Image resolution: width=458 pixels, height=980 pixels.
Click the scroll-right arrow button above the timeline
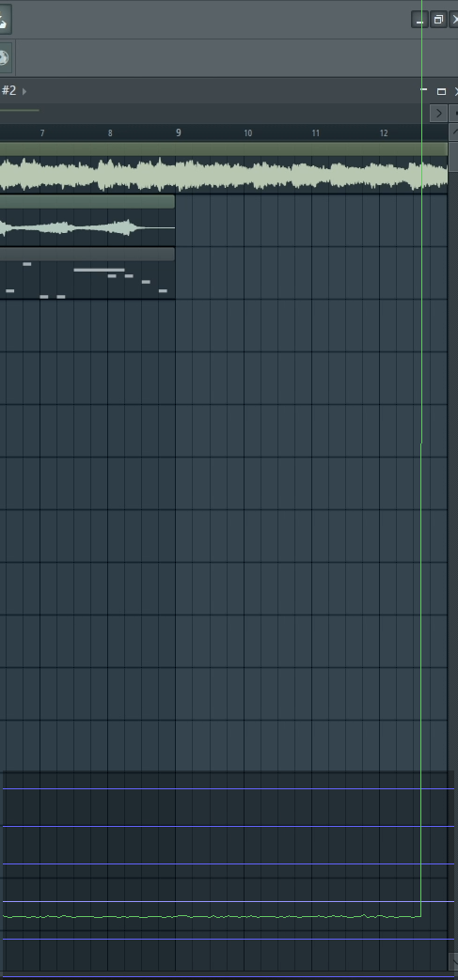coord(438,113)
